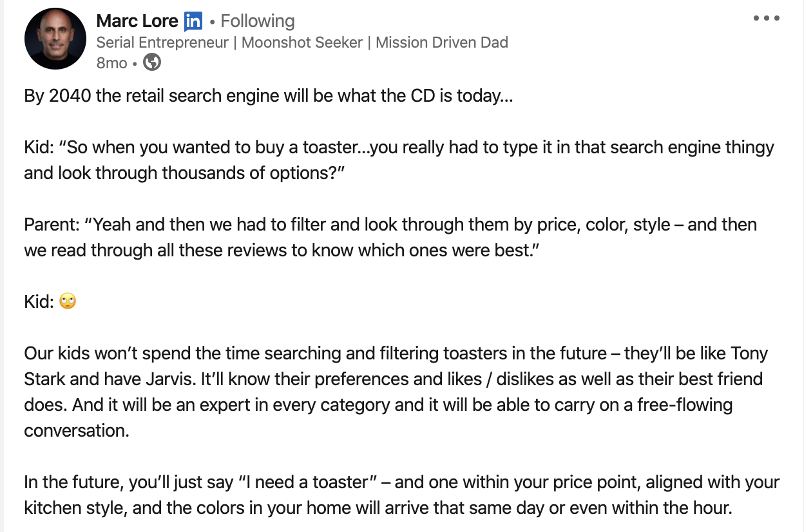Click the LinkedIn premium badge beside Marc Lore

point(193,21)
